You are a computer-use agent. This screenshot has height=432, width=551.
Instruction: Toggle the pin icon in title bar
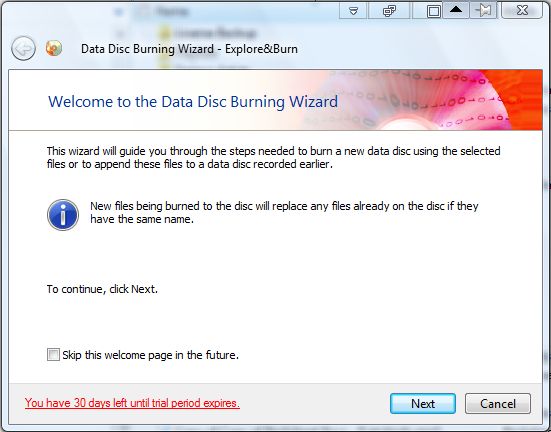483,11
